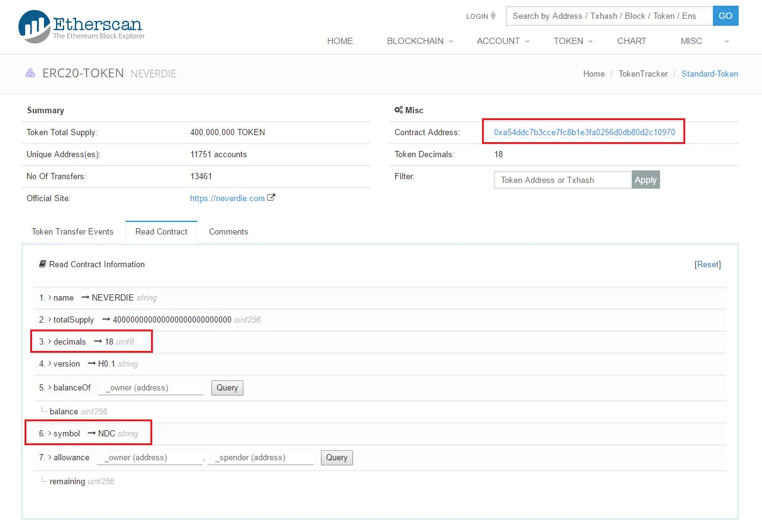Click the book icon by Read Contract Information
762x532 pixels.
[x=43, y=264]
